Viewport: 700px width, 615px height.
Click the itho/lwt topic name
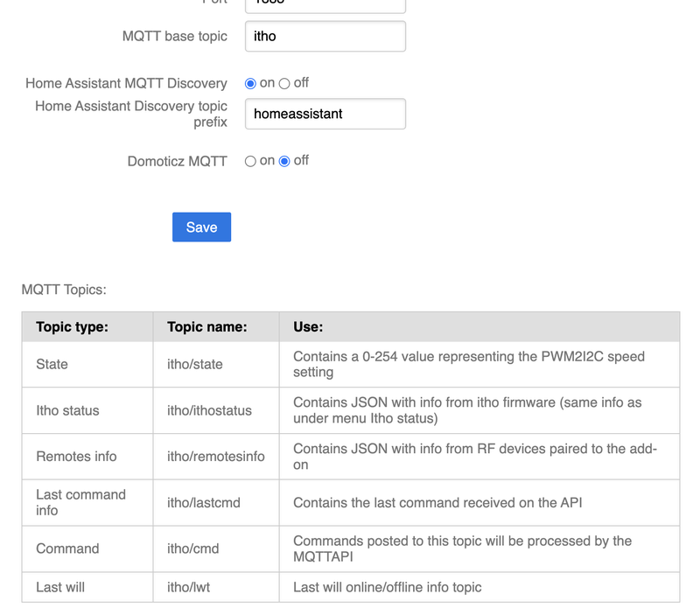(189, 587)
